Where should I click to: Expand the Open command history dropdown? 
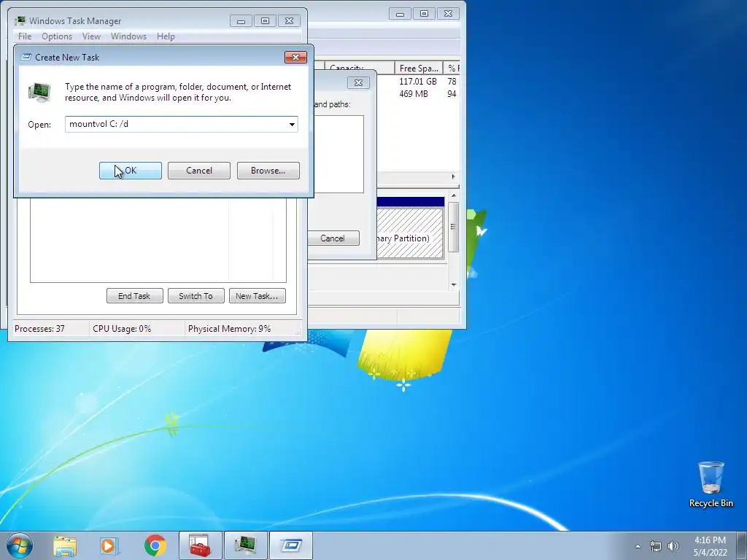click(292, 124)
